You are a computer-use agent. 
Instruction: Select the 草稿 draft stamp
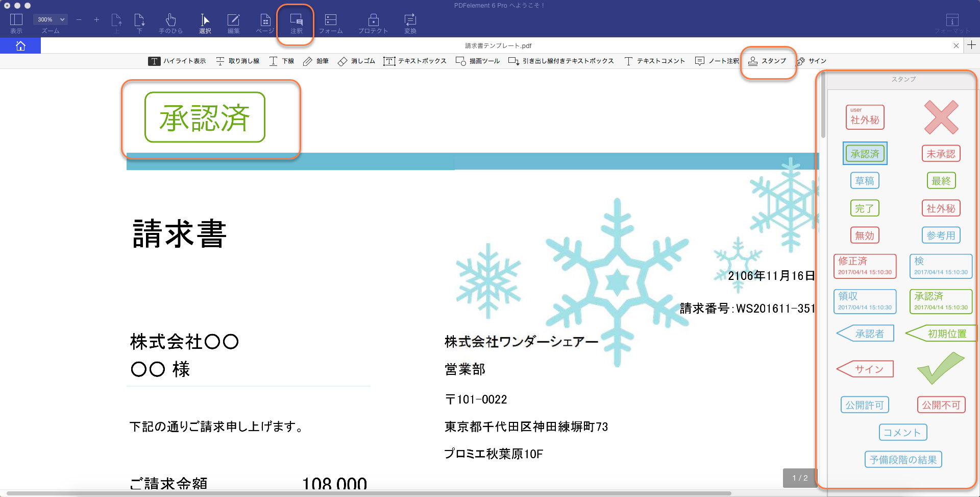865,180
